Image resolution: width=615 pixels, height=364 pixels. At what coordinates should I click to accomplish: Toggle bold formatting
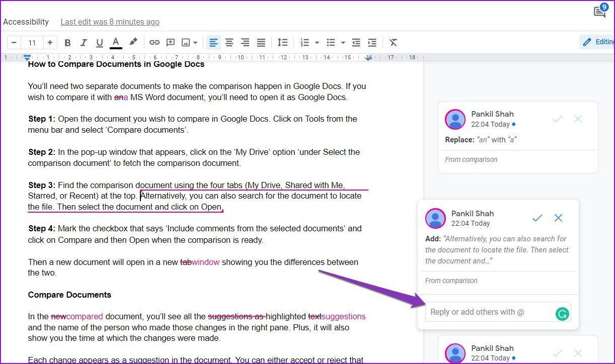point(67,43)
